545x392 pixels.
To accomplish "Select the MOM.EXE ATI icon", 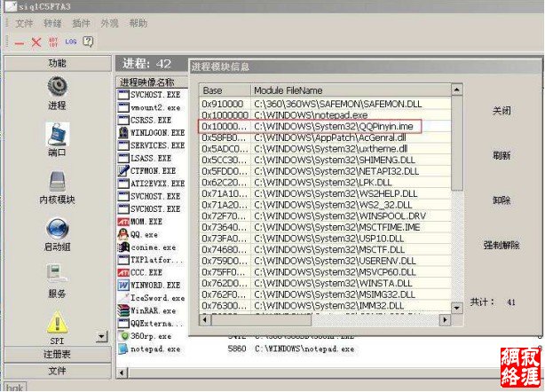I will (x=123, y=222).
